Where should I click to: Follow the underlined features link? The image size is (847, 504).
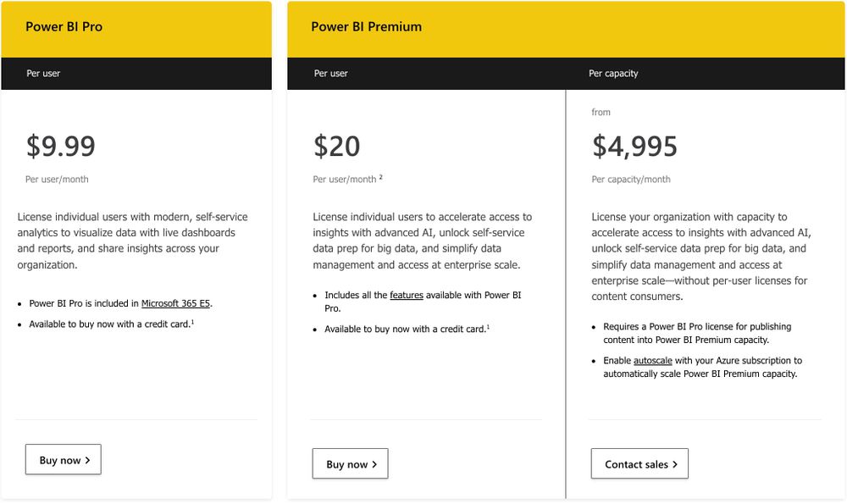pos(406,295)
